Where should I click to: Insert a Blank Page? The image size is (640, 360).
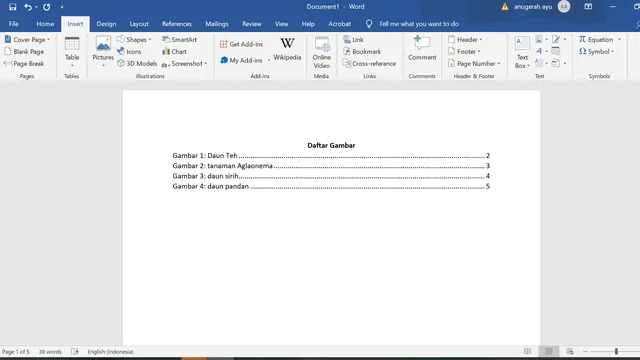[x=24, y=52]
